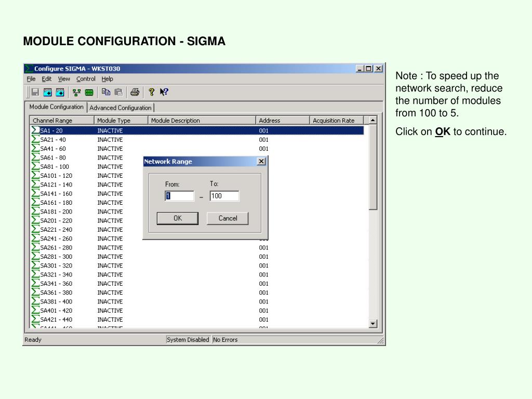
Task: Click the Address column header
Action: pyautogui.click(x=283, y=121)
